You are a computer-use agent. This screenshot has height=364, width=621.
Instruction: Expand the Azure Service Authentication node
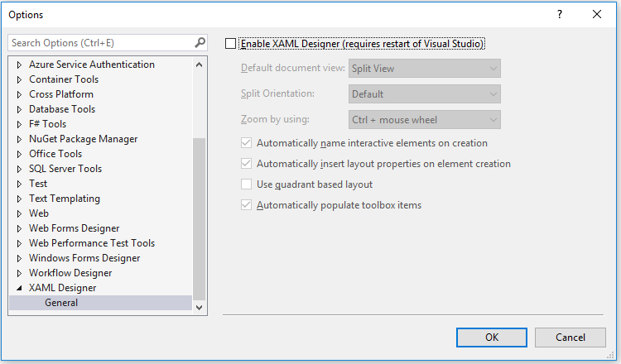coord(20,65)
